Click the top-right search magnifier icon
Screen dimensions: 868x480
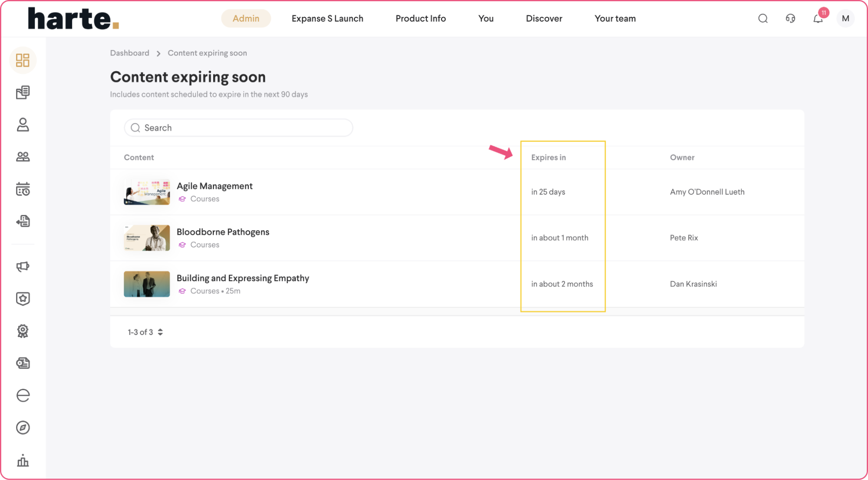click(763, 19)
